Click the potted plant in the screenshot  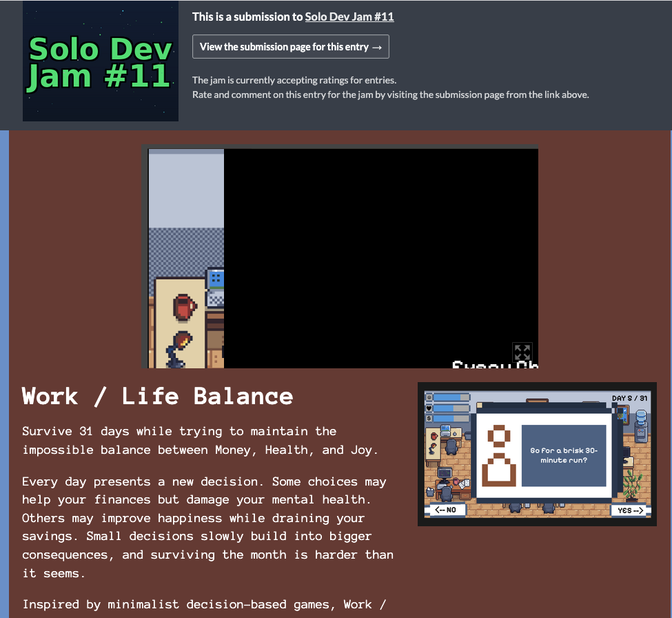click(632, 486)
